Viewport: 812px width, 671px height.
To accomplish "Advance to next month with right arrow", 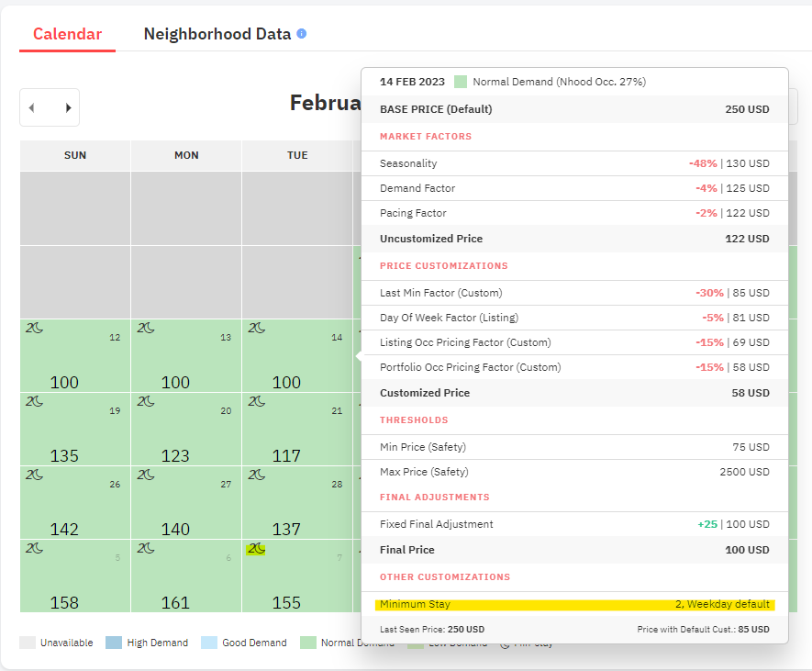I will pyautogui.click(x=68, y=107).
